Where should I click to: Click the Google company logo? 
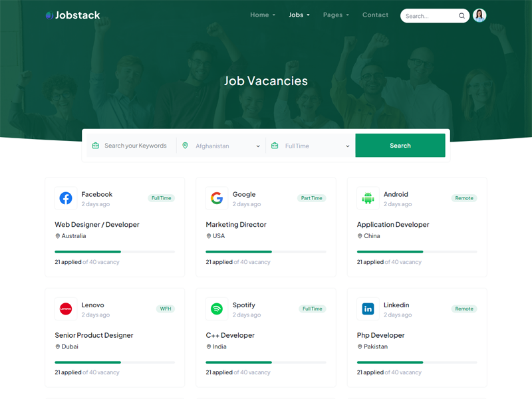(x=217, y=198)
